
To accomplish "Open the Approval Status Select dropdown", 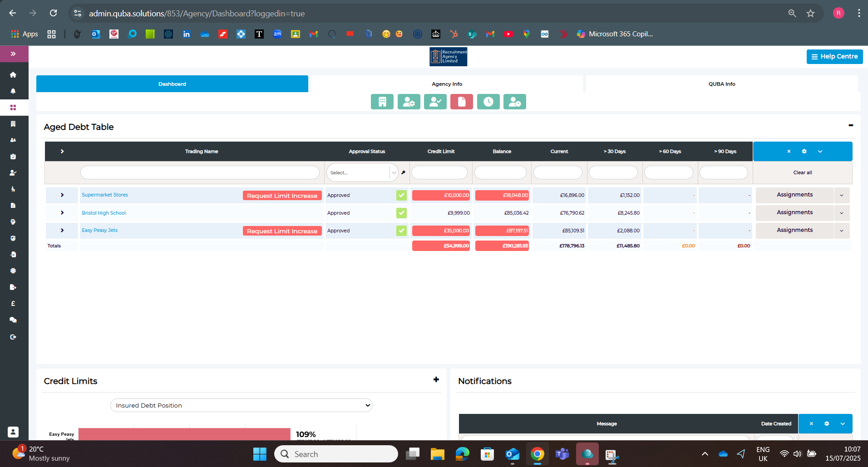I will 362,172.
